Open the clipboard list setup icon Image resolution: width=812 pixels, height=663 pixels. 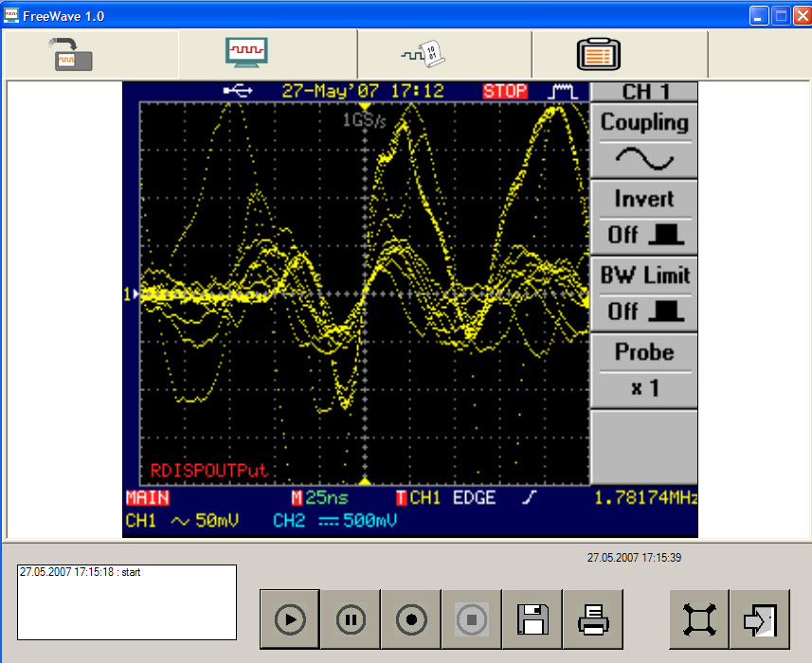pos(599,54)
